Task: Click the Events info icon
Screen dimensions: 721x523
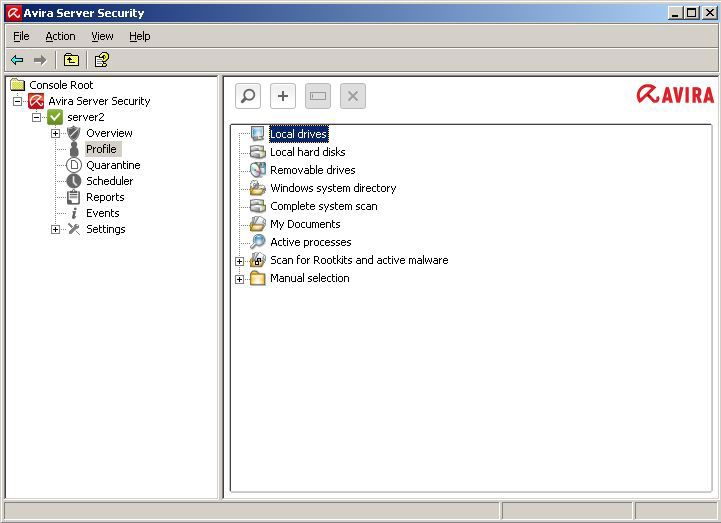Action: pos(74,213)
